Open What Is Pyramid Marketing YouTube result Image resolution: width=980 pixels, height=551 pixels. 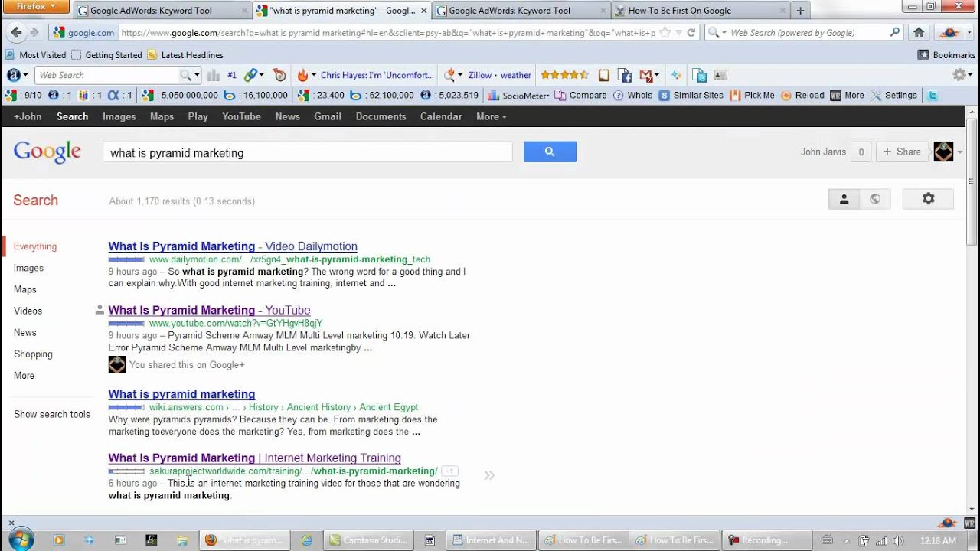(209, 310)
